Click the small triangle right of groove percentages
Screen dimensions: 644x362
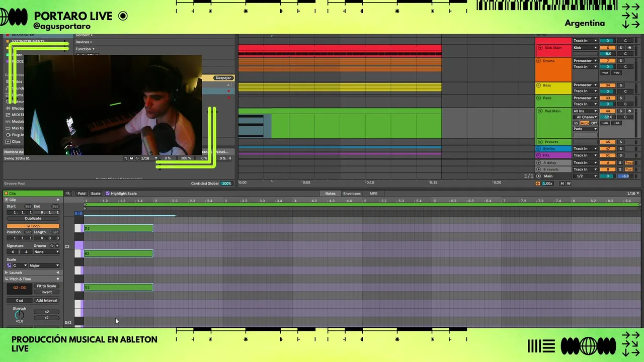click(x=229, y=158)
